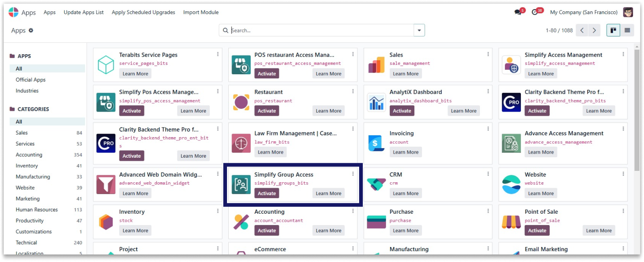
Task: Open the user avatar menu
Action: [628, 12]
